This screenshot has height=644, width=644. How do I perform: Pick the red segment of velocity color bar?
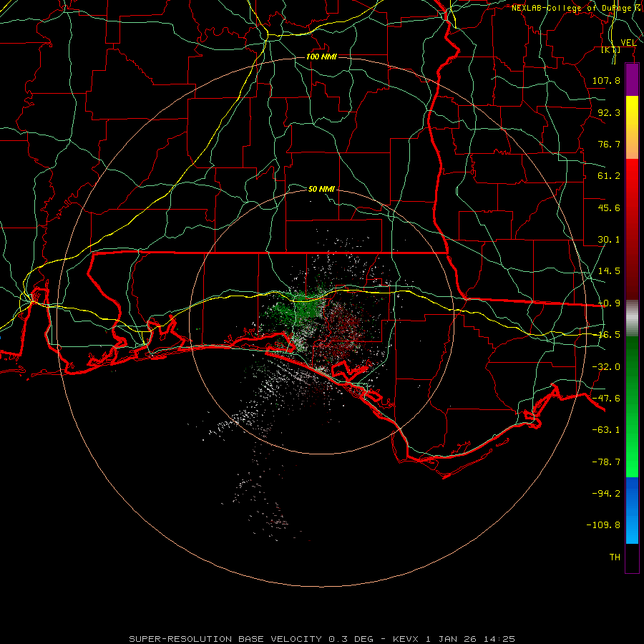[632, 229]
